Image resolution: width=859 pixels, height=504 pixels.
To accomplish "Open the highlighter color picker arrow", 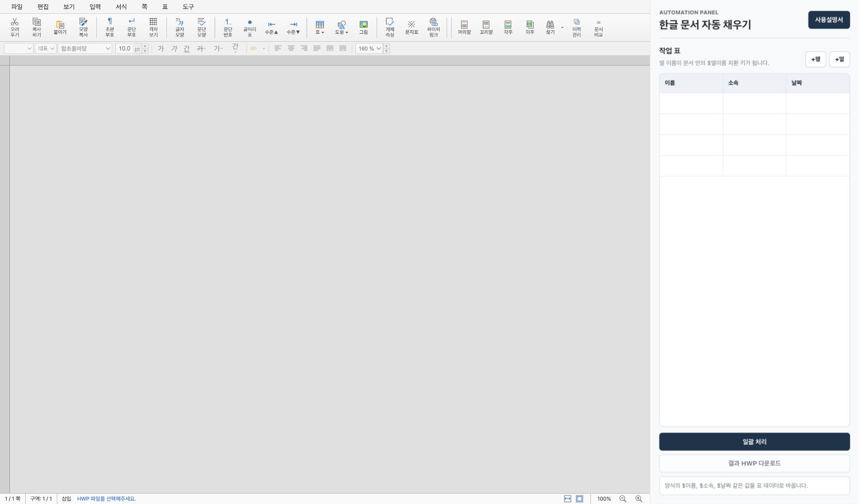I will [264, 48].
